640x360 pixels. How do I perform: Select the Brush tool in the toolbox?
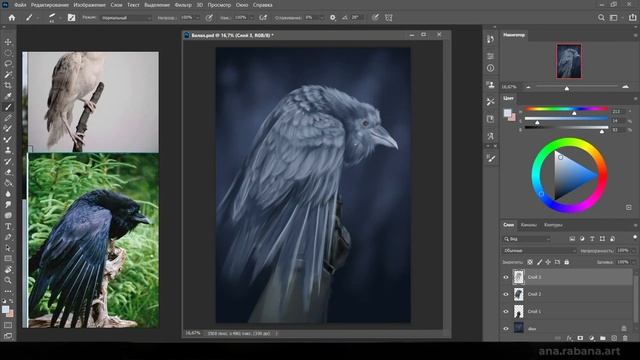[8, 107]
